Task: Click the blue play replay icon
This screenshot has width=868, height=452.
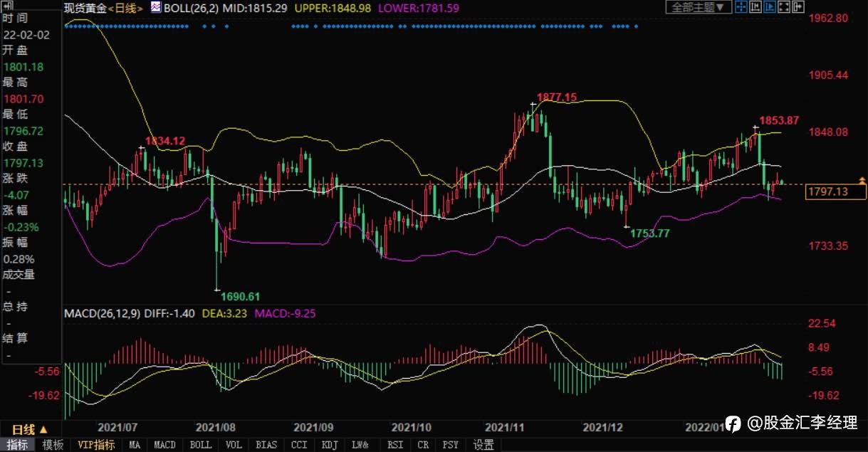Action: coord(770,7)
